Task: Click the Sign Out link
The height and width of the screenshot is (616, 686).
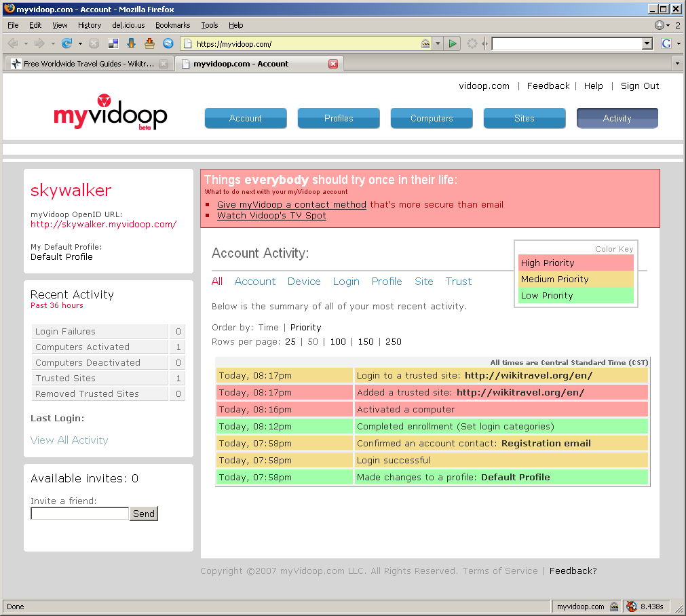Action: click(640, 85)
